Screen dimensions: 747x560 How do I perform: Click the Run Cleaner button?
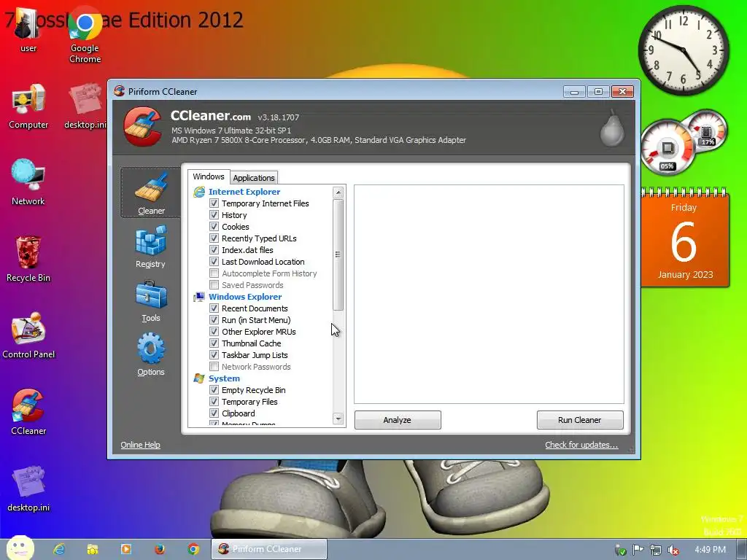tap(580, 420)
